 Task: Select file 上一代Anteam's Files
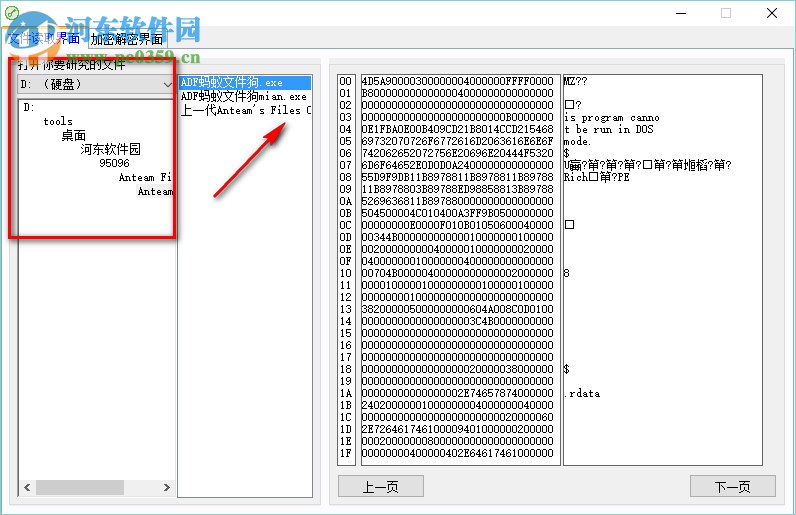(x=246, y=110)
